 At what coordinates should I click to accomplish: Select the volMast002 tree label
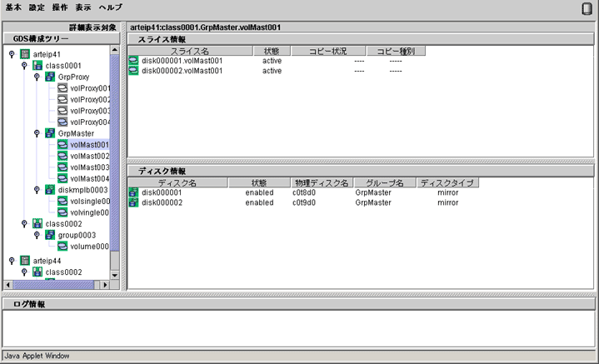click(90, 156)
